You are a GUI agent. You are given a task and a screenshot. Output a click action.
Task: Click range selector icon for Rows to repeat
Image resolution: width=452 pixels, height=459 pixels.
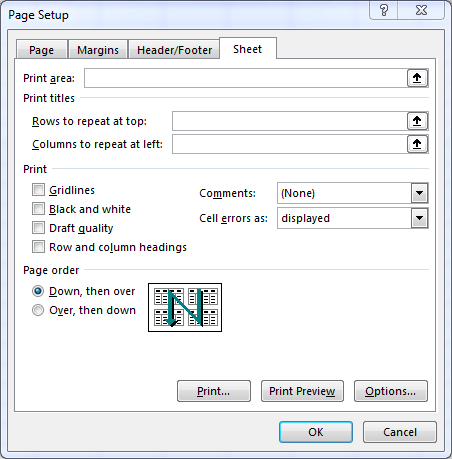point(417,121)
